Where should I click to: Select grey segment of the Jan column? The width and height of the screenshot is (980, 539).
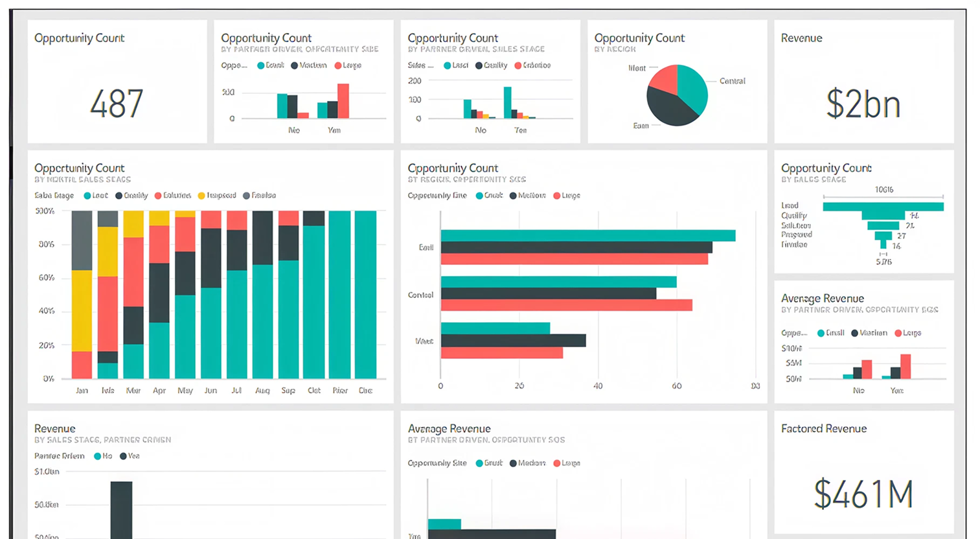pos(82,240)
